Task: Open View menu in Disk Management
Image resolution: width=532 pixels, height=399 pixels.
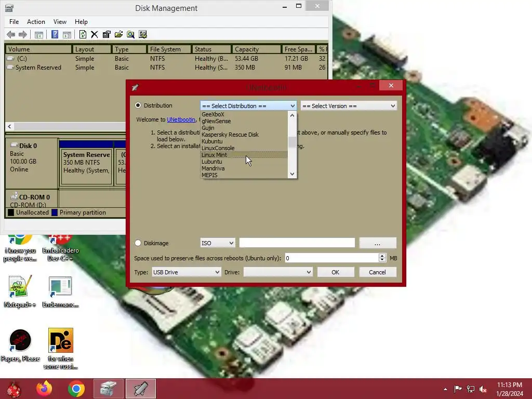Action: [60, 22]
